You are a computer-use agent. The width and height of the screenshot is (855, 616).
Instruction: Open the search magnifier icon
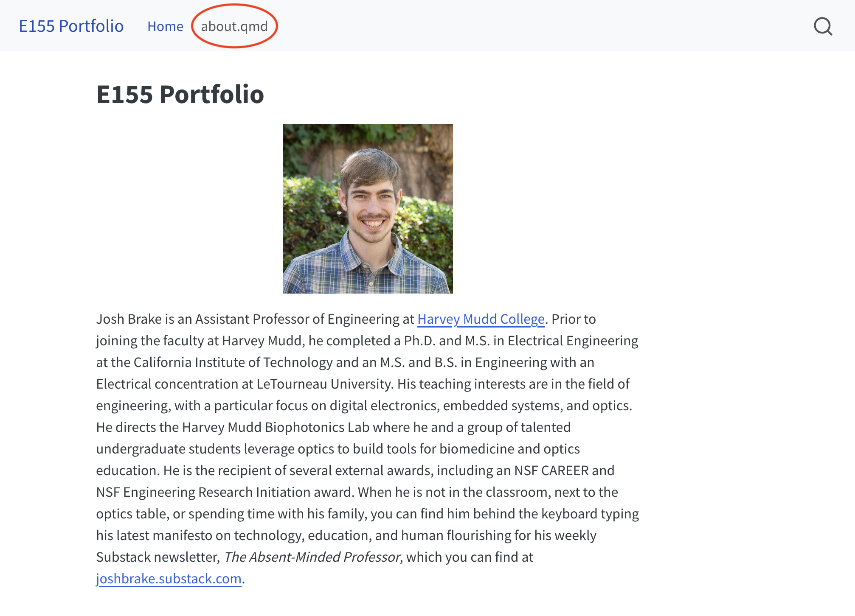[x=823, y=26]
